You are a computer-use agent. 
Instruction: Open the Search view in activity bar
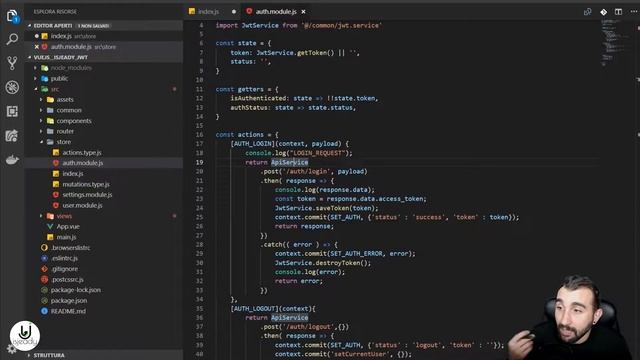click(x=12, y=39)
